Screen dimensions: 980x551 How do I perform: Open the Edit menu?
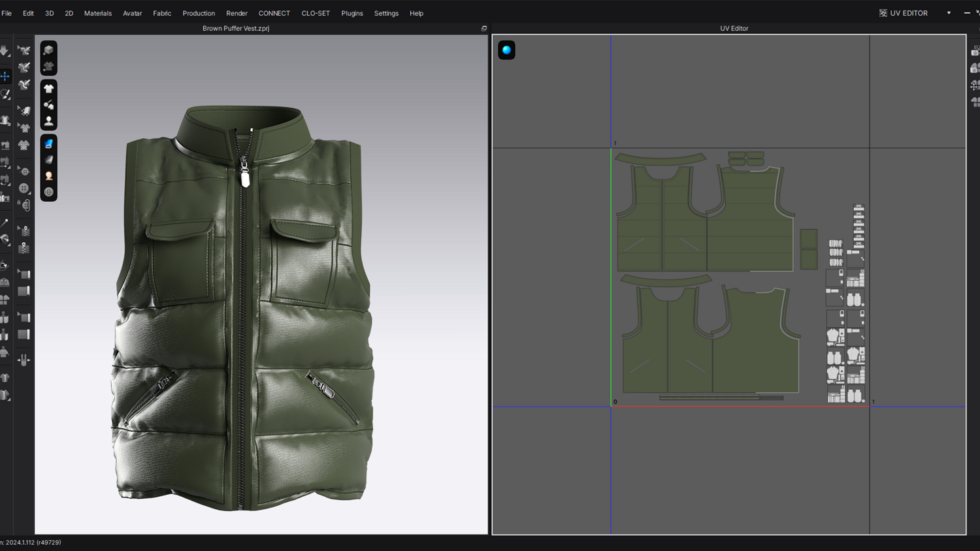28,13
